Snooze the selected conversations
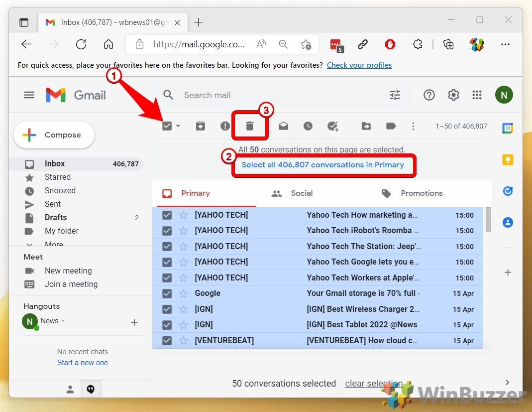 (x=308, y=126)
